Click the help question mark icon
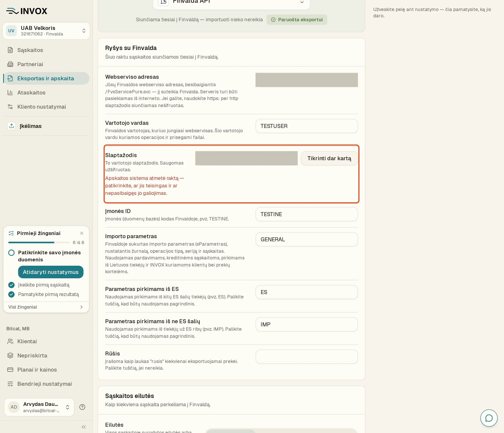Screen dimensions: 504x433 coord(82,407)
